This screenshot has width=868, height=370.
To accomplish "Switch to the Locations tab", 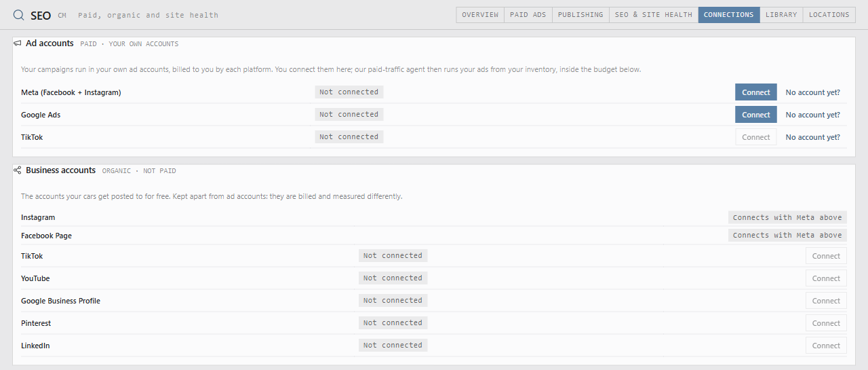I will [x=829, y=15].
